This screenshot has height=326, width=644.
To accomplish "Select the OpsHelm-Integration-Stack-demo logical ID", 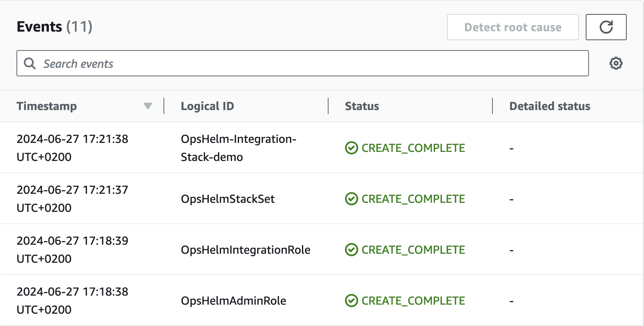I will [x=239, y=148].
